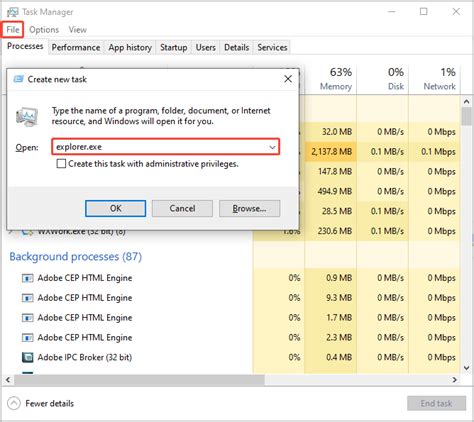
Task: Open the Options menu
Action: 44,30
